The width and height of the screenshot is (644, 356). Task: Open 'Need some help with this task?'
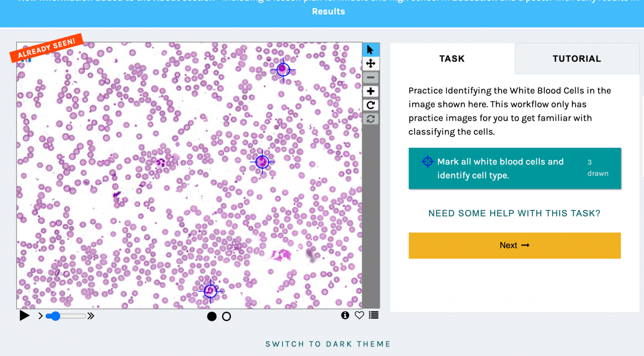tap(514, 213)
